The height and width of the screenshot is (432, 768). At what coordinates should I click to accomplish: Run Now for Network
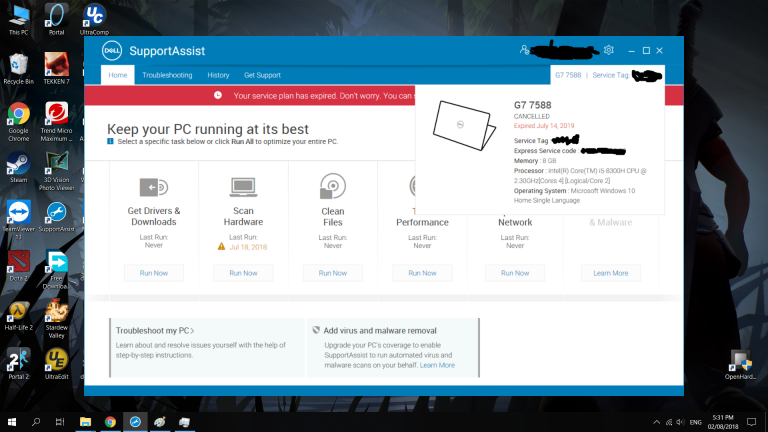click(515, 273)
